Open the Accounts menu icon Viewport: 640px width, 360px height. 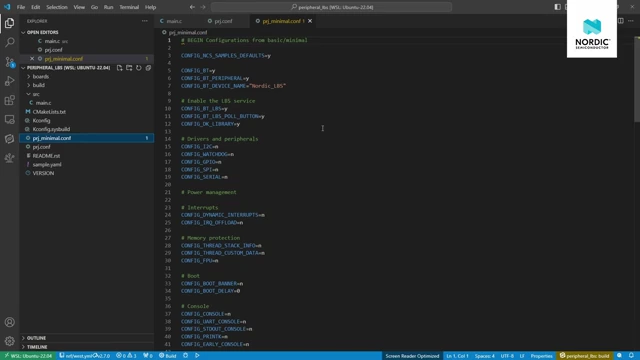point(9,322)
